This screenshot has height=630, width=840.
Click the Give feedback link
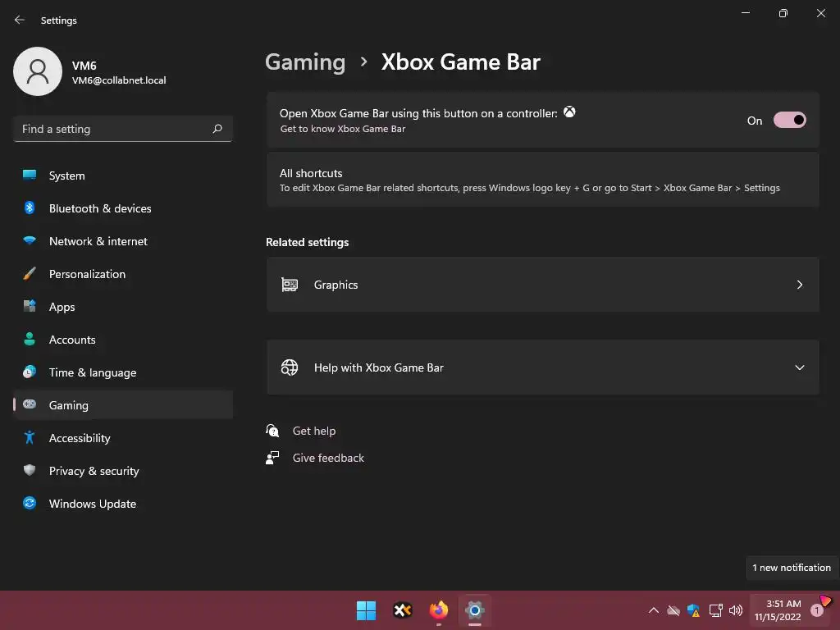[328, 458]
